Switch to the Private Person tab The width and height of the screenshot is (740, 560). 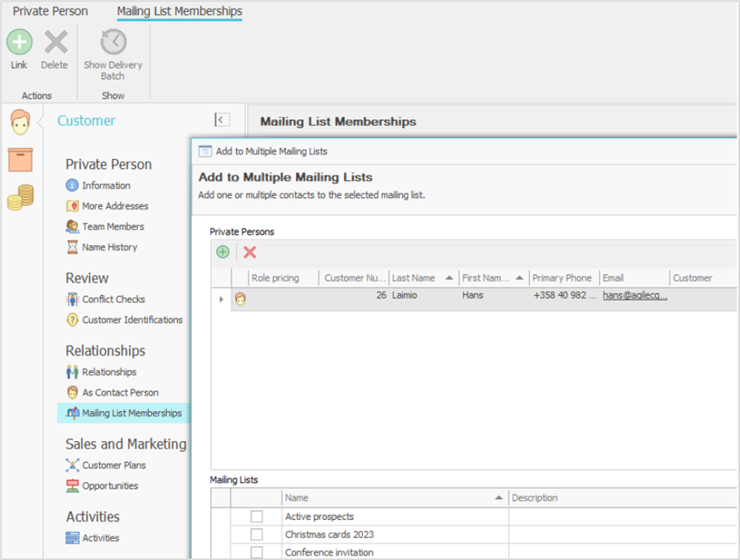tap(50, 12)
